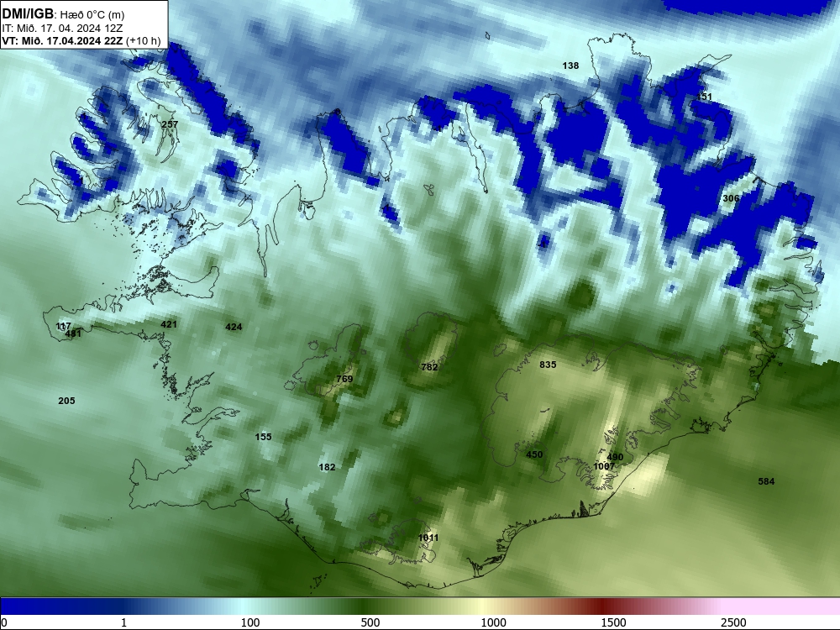The width and height of the screenshot is (840, 630).
Task: Click the map value 138
Action: click(570, 66)
